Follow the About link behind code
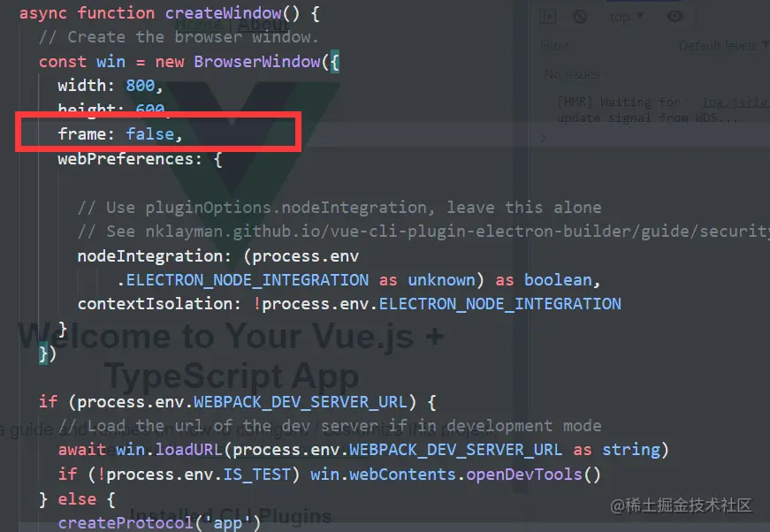The height and width of the screenshot is (532, 770). click(263, 24)
